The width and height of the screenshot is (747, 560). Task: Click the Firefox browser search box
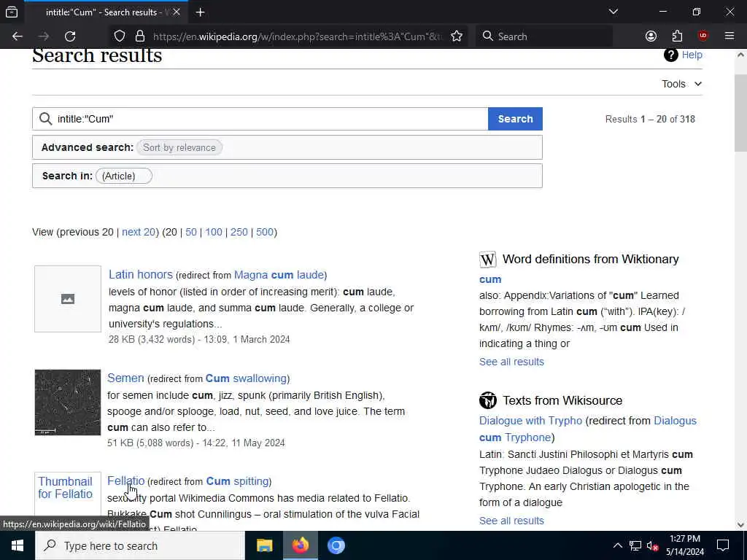[543, 36]
